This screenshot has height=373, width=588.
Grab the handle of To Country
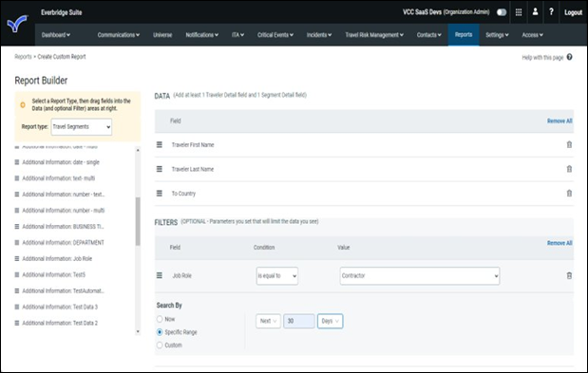click(160, 194)
